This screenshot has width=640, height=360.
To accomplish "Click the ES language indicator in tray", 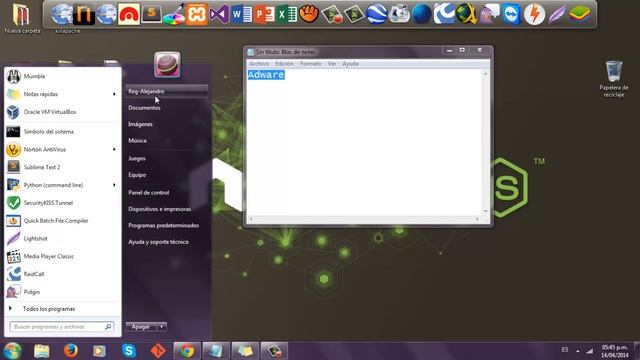I will coord(564,350).
